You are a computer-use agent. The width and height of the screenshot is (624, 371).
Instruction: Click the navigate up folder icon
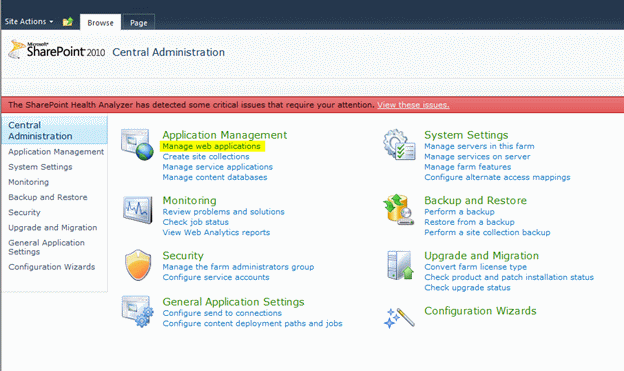pos(68,21)
